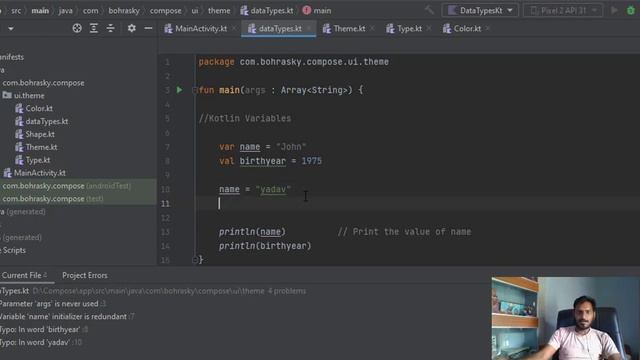Open the project view dropdown arrow
Screen dimensions: 640x360
[11, 29]
